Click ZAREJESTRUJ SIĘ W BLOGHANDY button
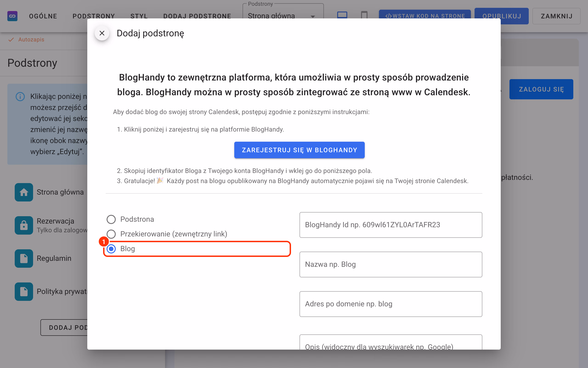This screenshot has height=368, width=588. tap(299, 150)
